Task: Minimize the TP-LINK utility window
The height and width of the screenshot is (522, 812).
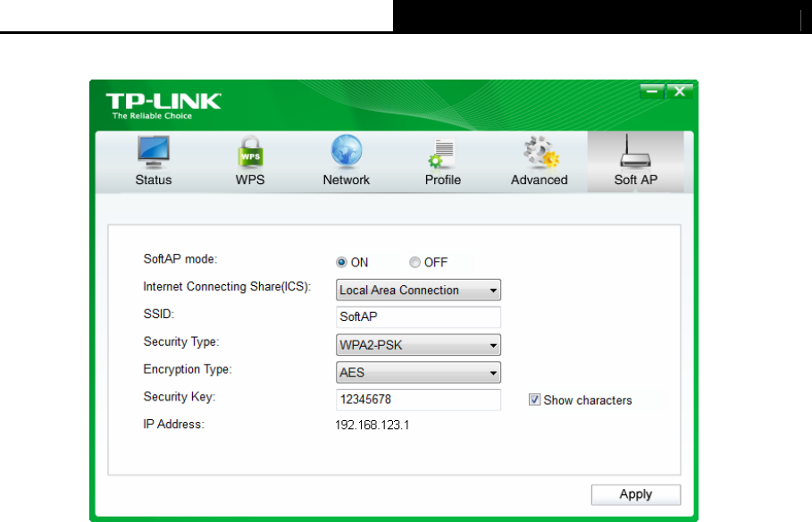Action: (x=651, y=92)
